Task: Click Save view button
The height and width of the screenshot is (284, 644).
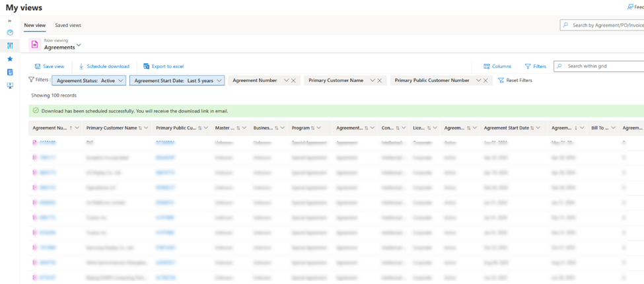Action: tap(50, 66)
